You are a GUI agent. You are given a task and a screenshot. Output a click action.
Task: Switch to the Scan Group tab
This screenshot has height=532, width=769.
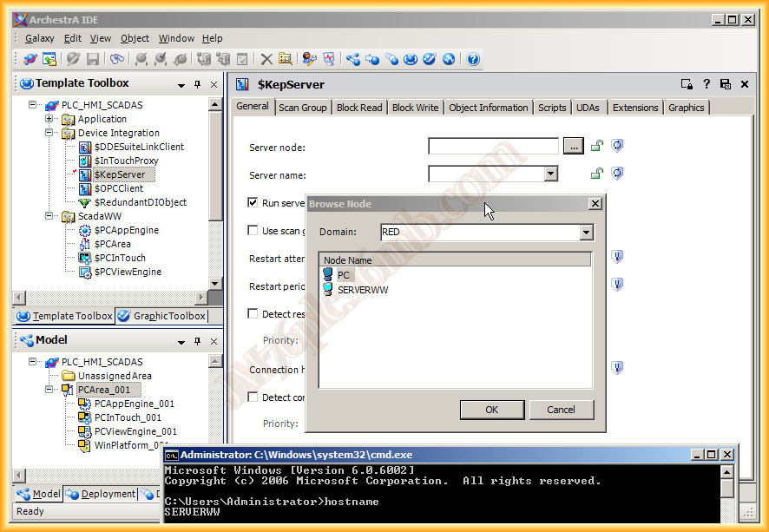302,108
